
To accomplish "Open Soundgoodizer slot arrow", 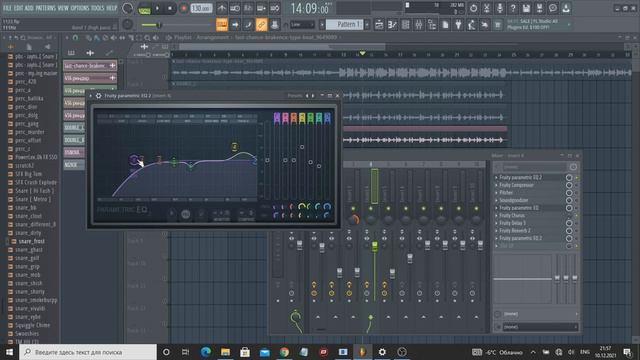I will 496,200.
